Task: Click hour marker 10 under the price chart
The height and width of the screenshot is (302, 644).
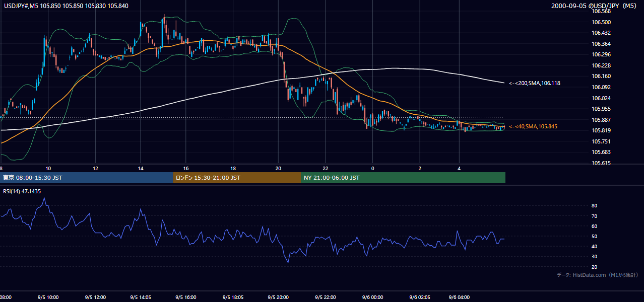Action: point(48,168)
